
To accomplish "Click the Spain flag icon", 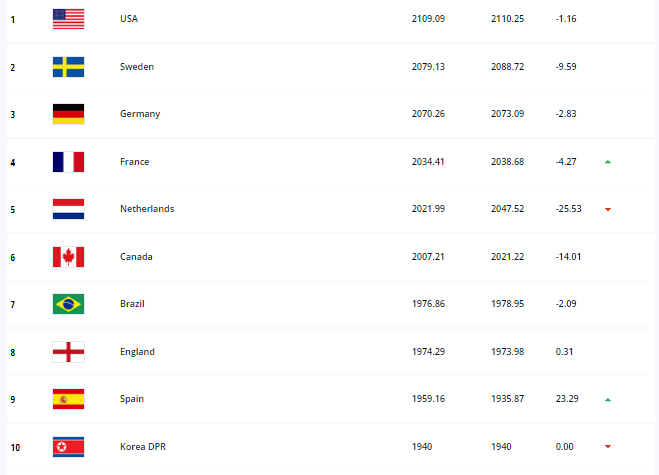I will pos(69,399).
